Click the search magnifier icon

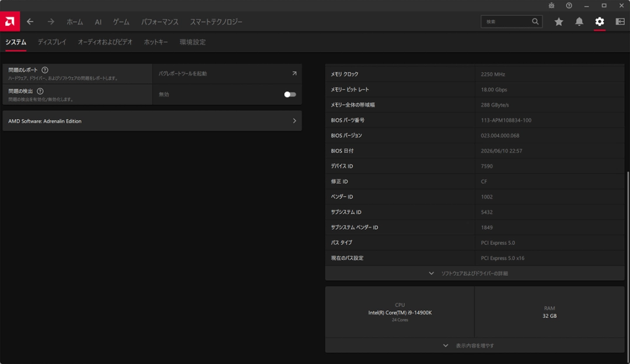coord(535,22)
